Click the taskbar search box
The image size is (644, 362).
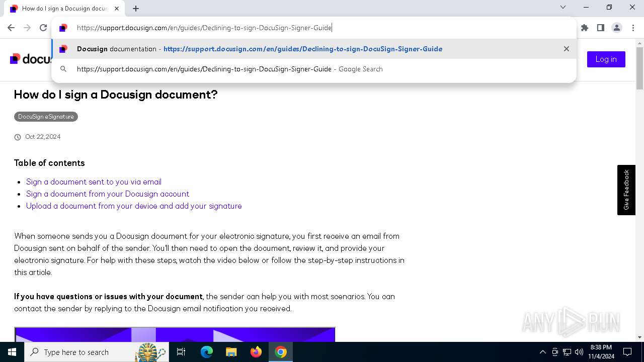point(97,352)
